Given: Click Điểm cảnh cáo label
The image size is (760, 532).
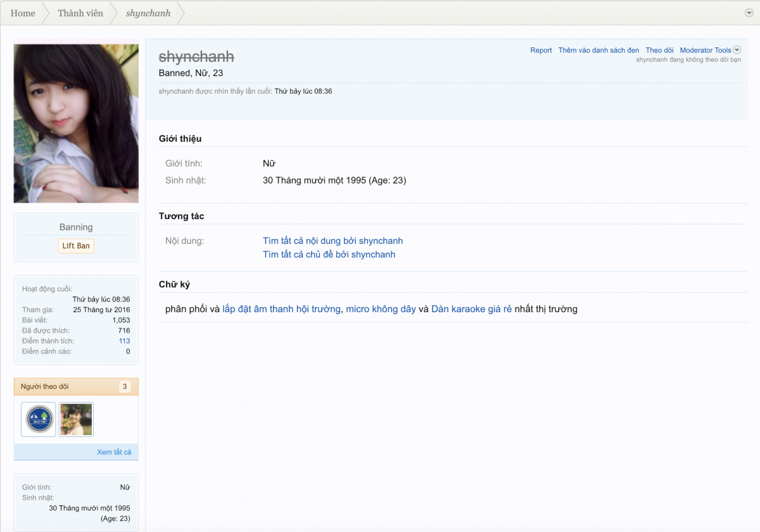Looking at the screenshot, I should coord(47,351).
